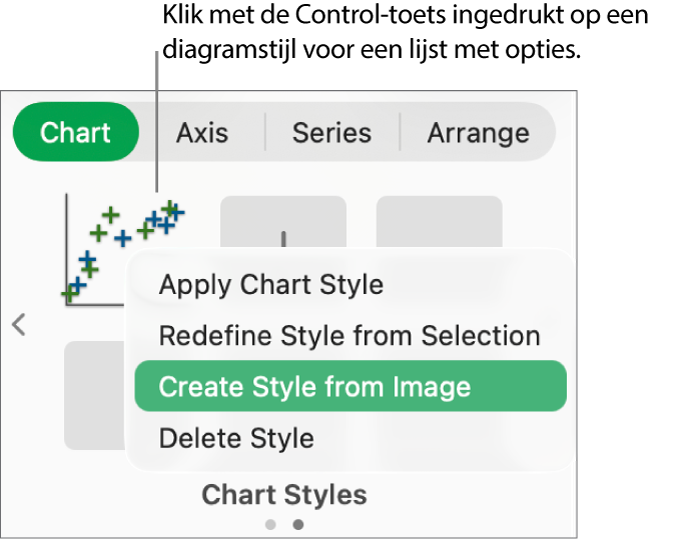Image resolution: width=694 pixels, height=539 pixels.
Task: Click a green plus marker in scatter preview
Action: pyautogui.click(x=110, y=214)
